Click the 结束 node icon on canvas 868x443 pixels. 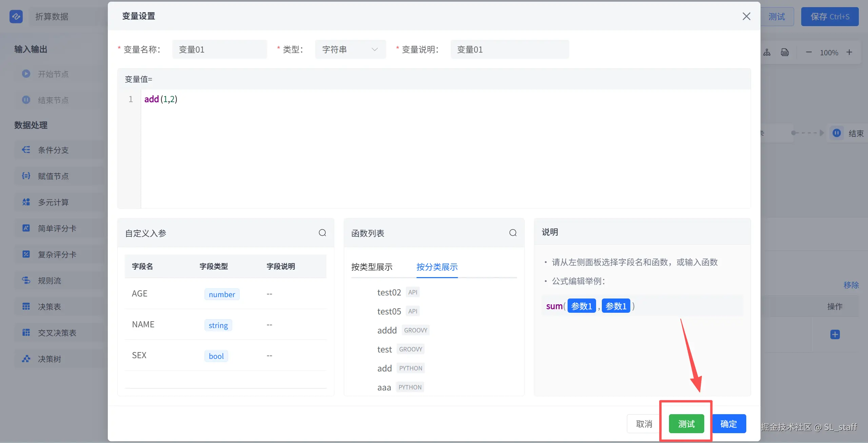coord(836,133)
